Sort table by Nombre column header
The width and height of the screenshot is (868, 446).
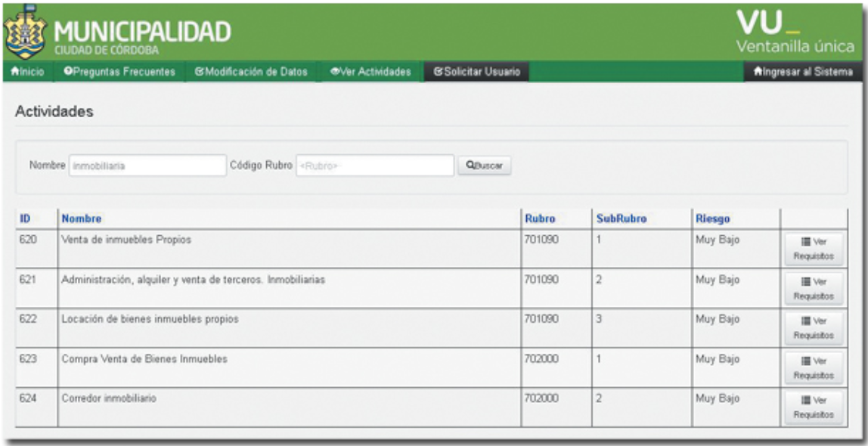[x=82, y=219]
